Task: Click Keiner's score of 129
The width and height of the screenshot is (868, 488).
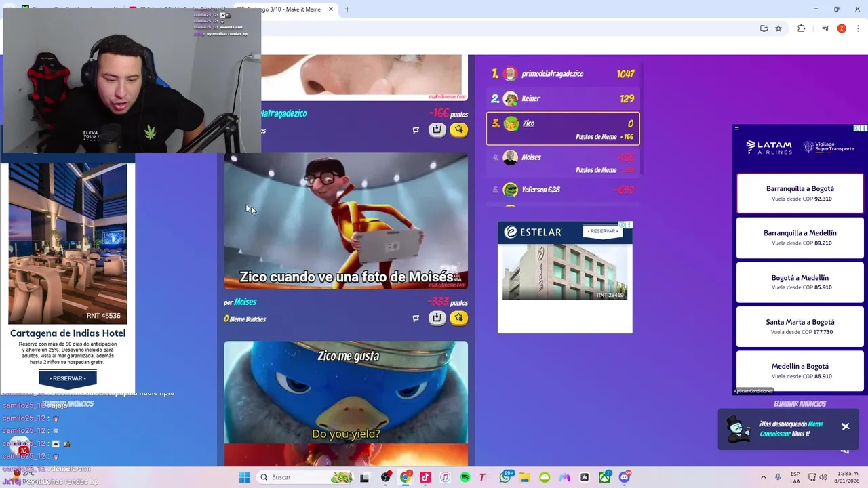Action: 627,99
